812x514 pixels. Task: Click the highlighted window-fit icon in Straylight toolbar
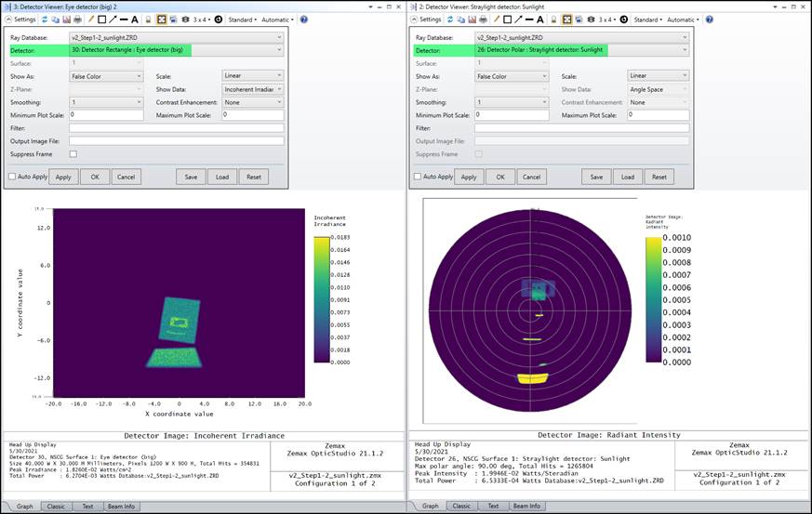[567, 20]
